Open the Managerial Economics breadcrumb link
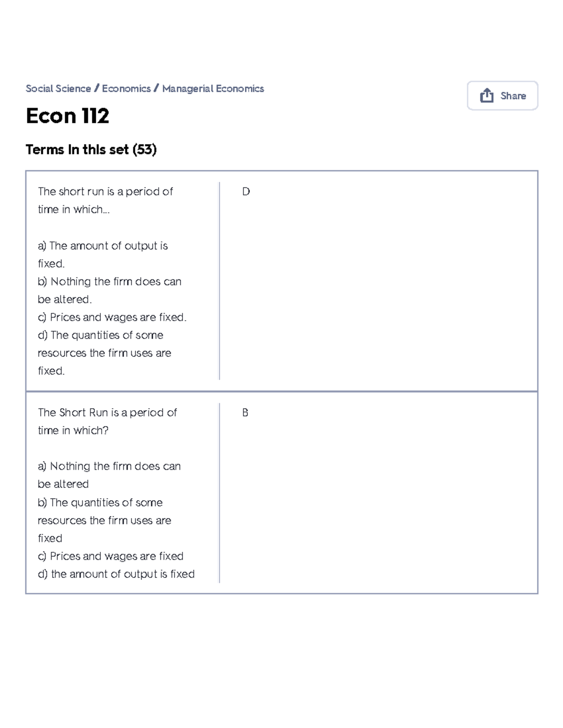Viewport: 563px width, 728px height. pos(213,89)
